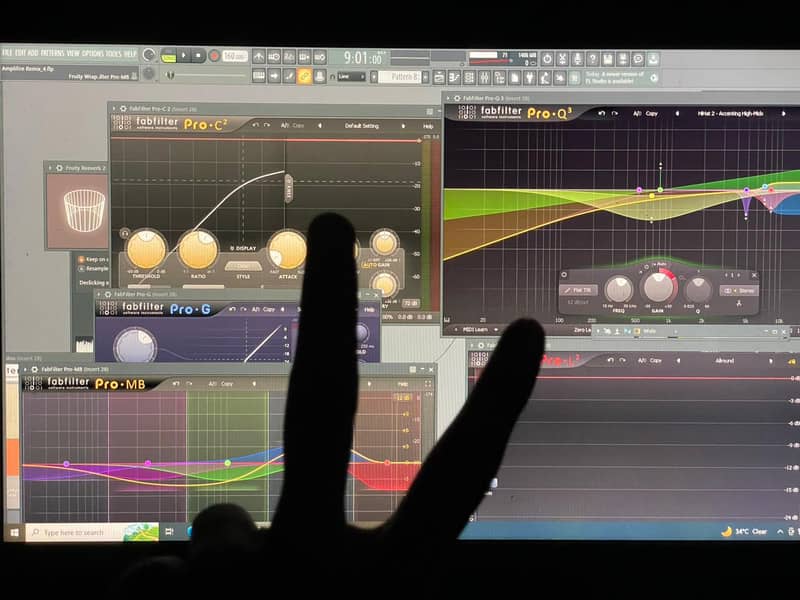Viewport: 800px width, 600px height.
Task: Select previous preset arrow in Pro-C 2
Action: [x=320, y=126]
